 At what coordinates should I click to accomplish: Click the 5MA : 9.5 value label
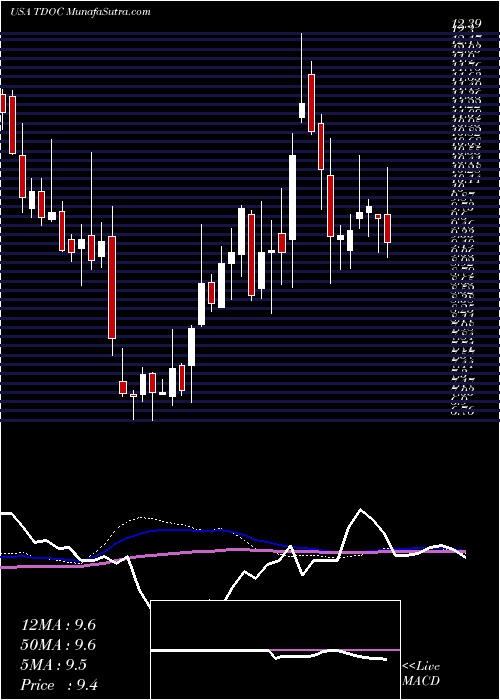click(54, 665)
